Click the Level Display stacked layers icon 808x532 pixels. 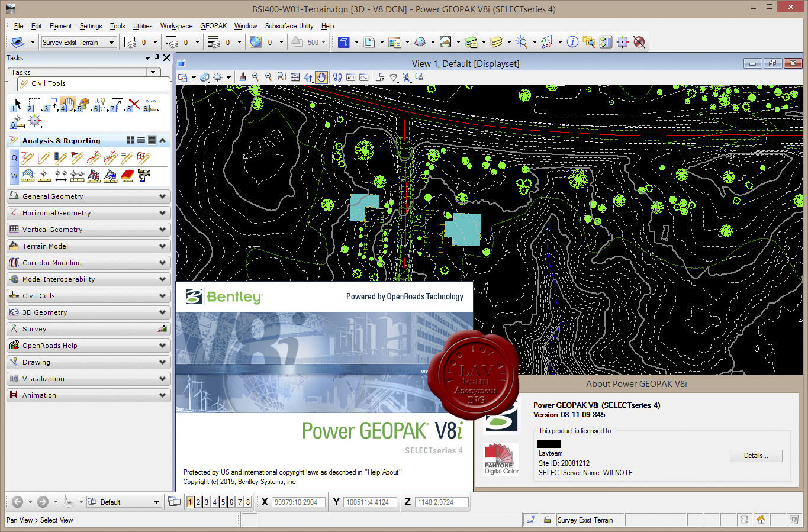tap(496, 42)
